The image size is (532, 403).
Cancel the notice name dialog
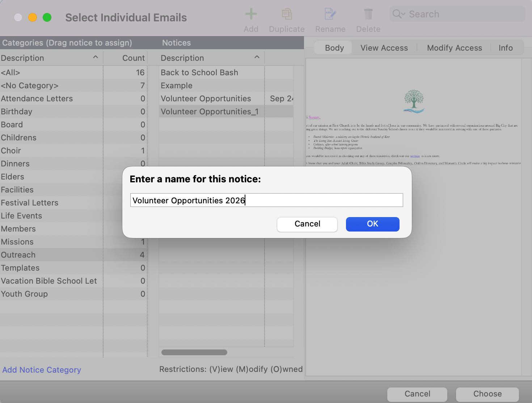(307, 224)
